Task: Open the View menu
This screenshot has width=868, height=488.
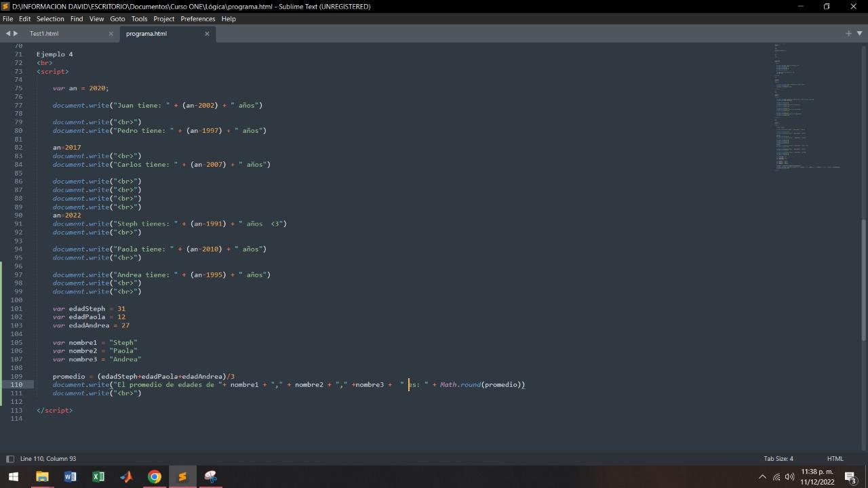Action: [96, 18]
